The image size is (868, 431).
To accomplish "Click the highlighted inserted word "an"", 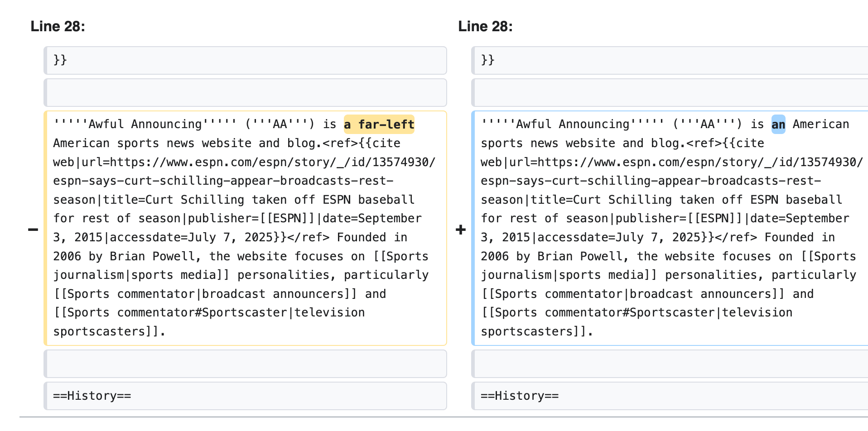I will pyautogui.click(x=778, y=125).
